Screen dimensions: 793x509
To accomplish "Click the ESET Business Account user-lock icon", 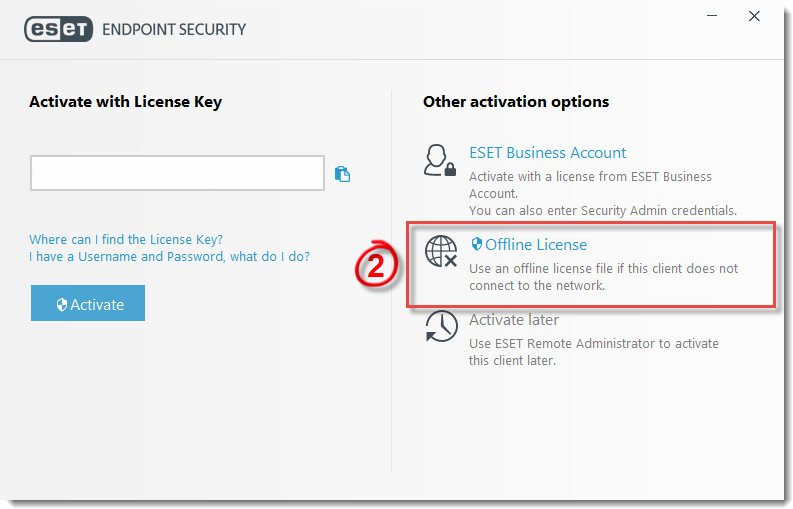I will click(x=439, y=160).
